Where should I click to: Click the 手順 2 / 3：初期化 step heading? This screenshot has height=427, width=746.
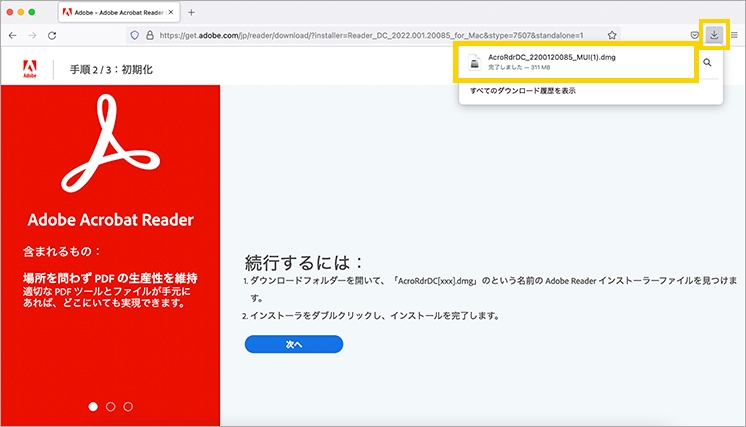click(111, 69)
